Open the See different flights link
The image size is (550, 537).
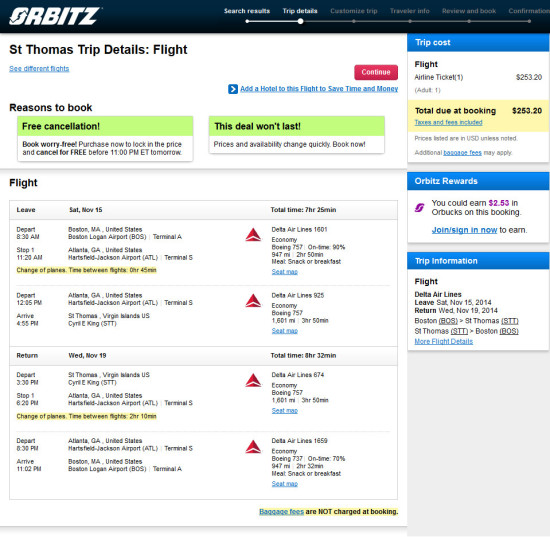[39, 68]
